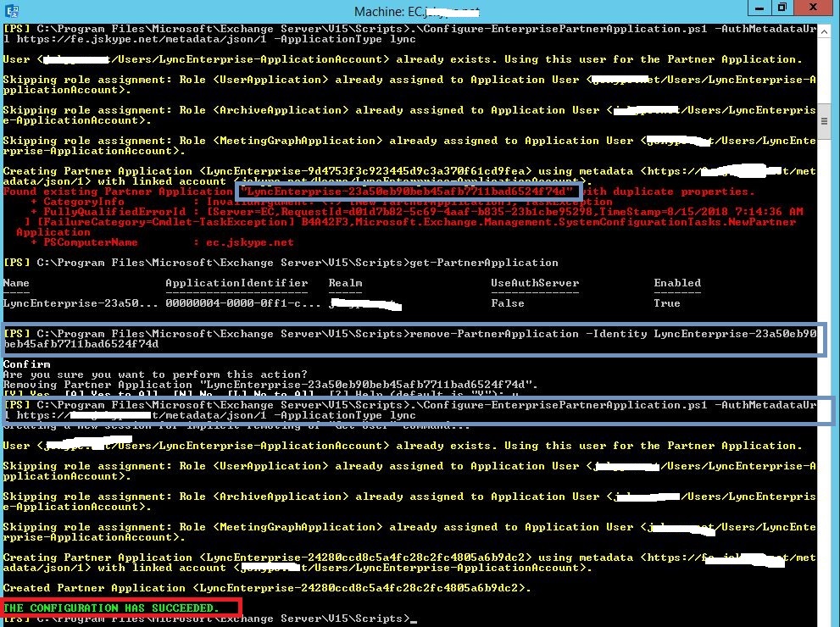Image resolution: width=840 pixels, height=627 pixels.
Task: Open the Exchange Management Shell system menu icon
Action: [10, 9]
